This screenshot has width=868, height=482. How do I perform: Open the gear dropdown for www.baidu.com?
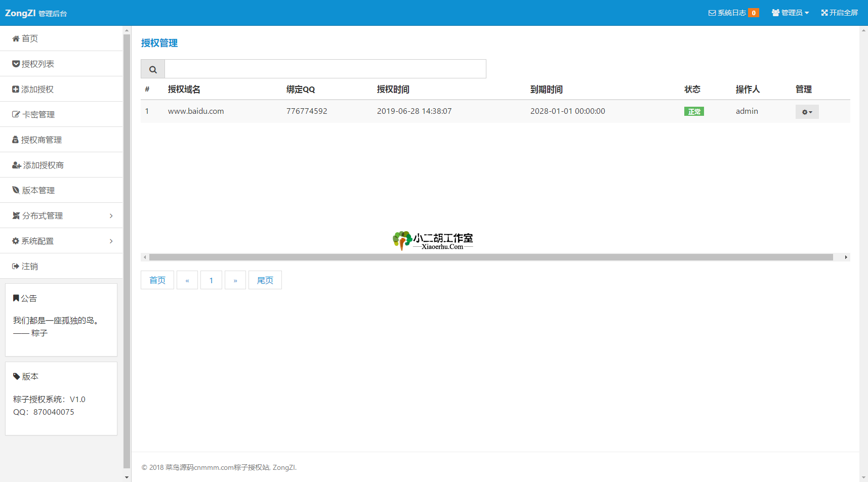coord(807,112)
